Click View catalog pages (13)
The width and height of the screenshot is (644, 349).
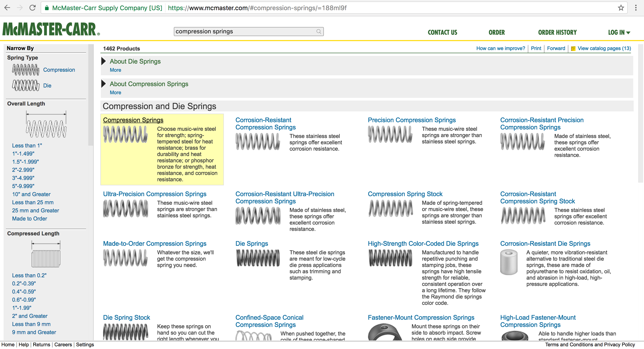click(604, 48)
